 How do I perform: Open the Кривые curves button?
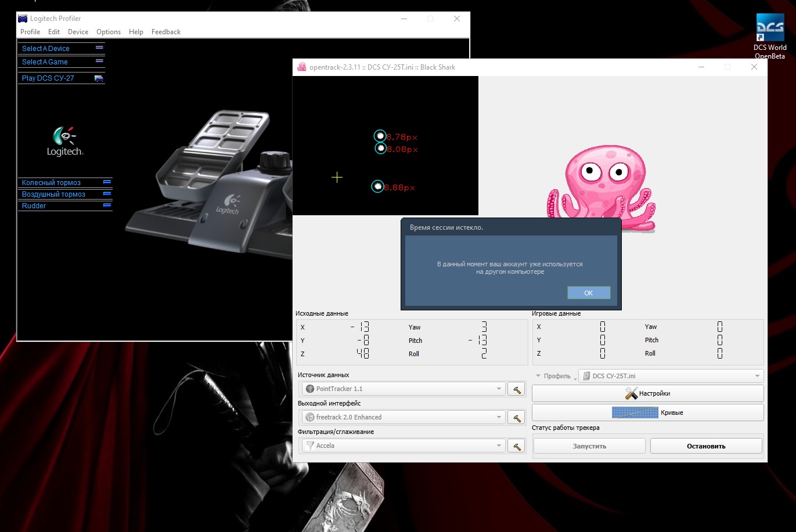click(647, 412)
